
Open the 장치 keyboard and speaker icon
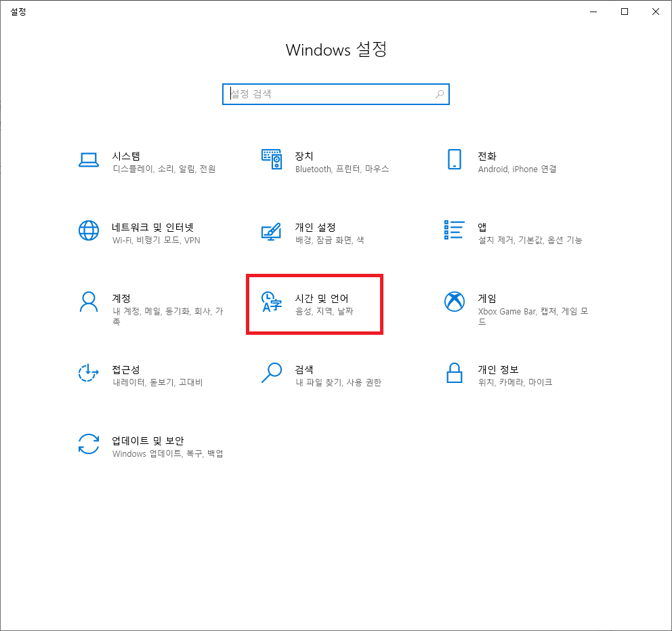pos(272,159)
